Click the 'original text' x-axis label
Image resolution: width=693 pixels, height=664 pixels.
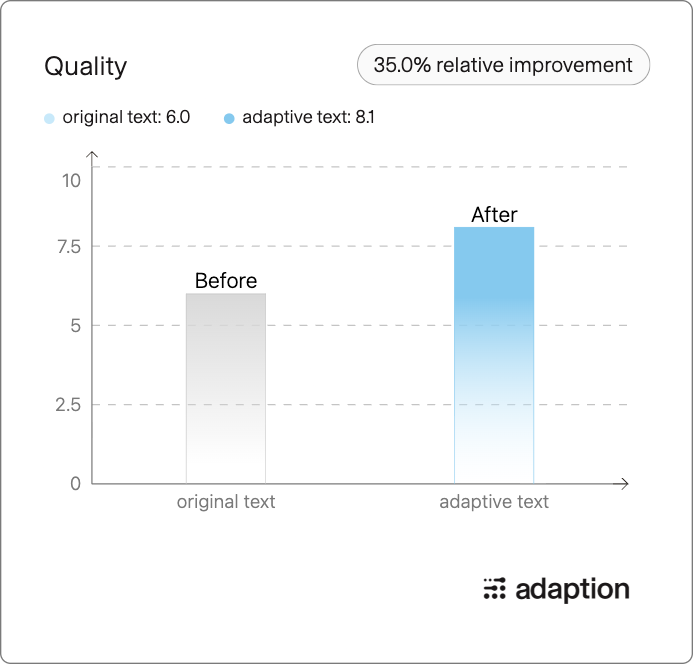(x=226, y=502)
